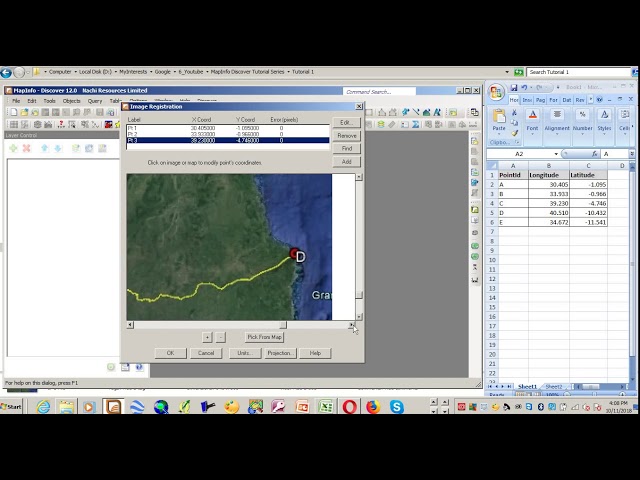
Task: Click the Firefox icon in the taskbar
Action: [x=373, y=407]
